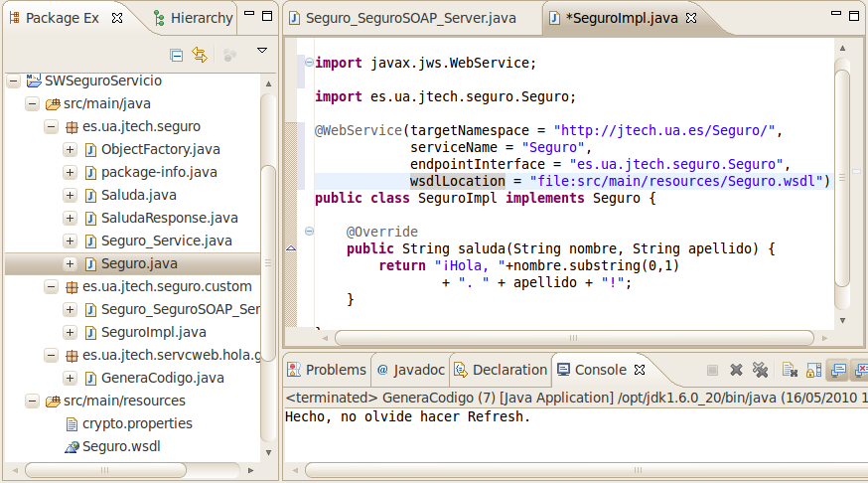Open the Problems tab
This screenshot has height=483, width=868.
[327, 370]
